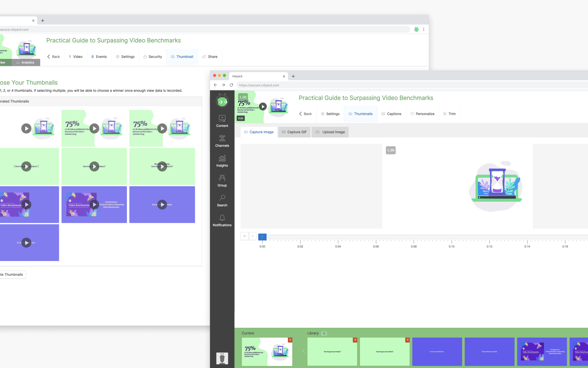Open the Group section in sidebar
This screenshot has height=368, width=588.
pos(222,181)
